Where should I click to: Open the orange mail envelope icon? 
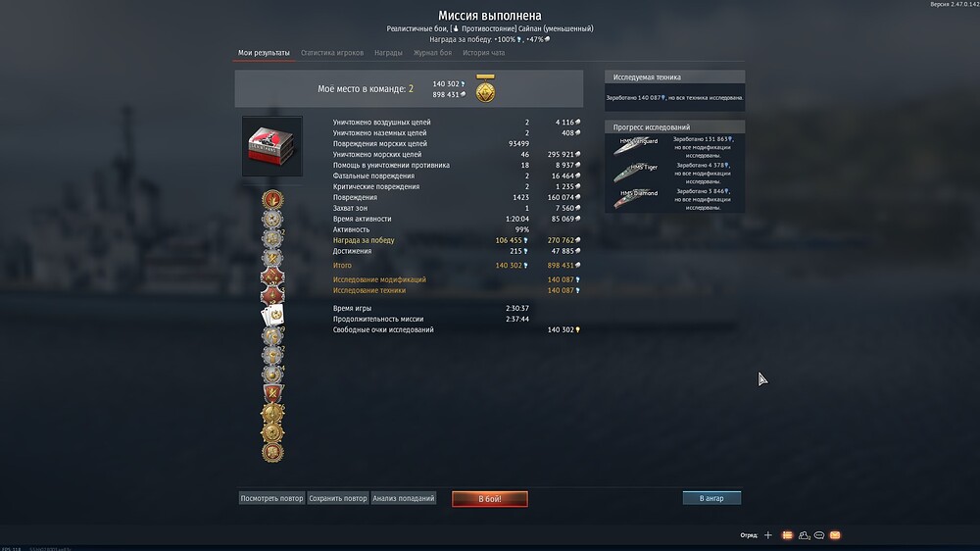pyautogui.click(x=835, y=535)
